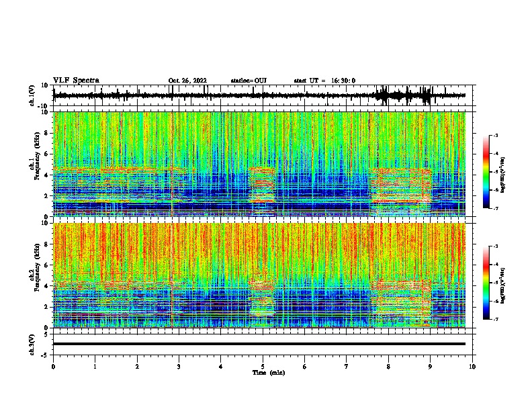Click the "ch.3(V)" axis label

tap(32, 345)
